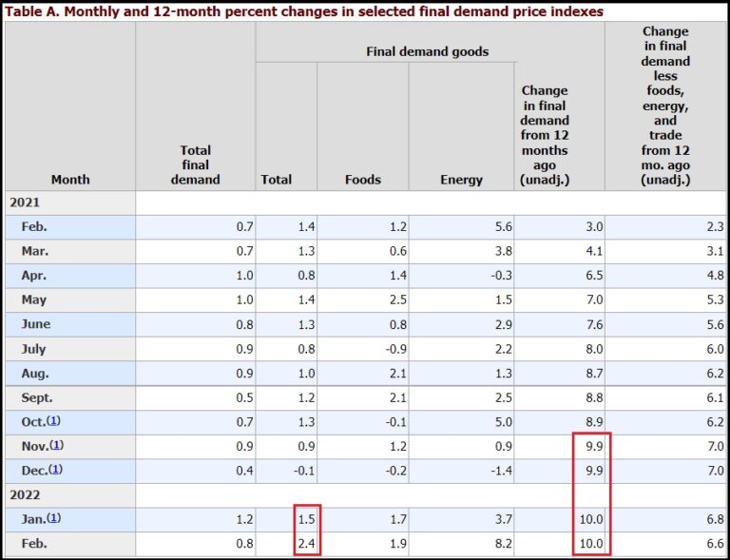
Task: Click the 0.5 total final demand for Sept.
Action: tap(245, 397)
